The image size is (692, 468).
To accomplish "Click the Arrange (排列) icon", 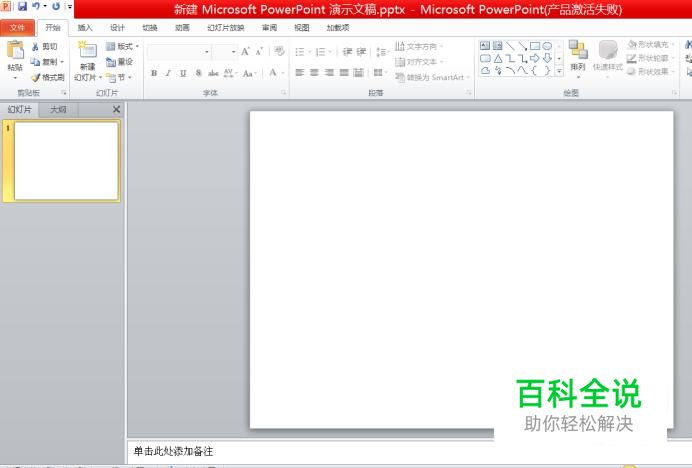I will point(578,55).
